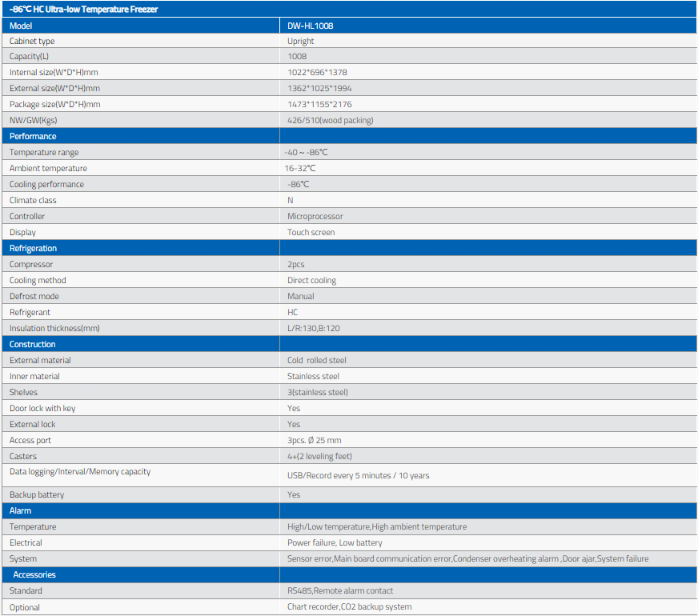Viewport: 698px width, 616px height.
Task: Select the 'Accessories' section header
Action: [34, 574]
